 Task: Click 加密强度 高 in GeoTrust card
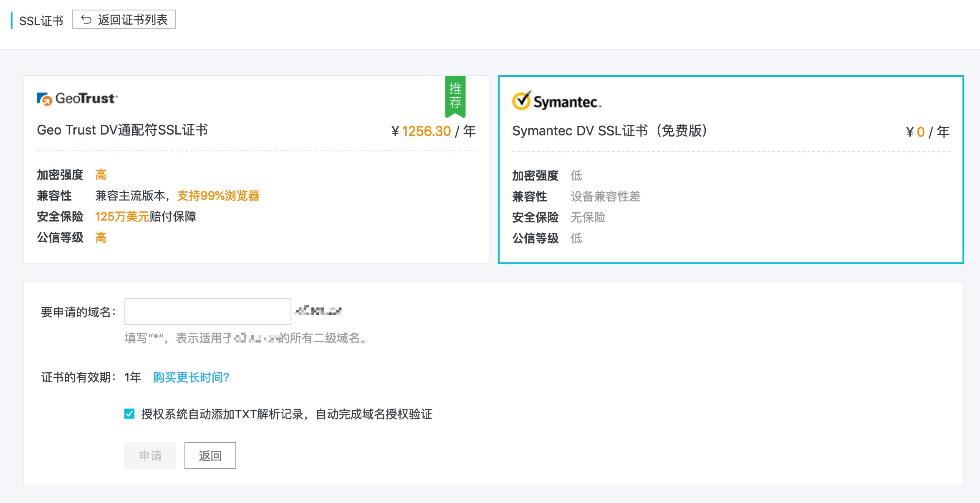tap(72, 175)
